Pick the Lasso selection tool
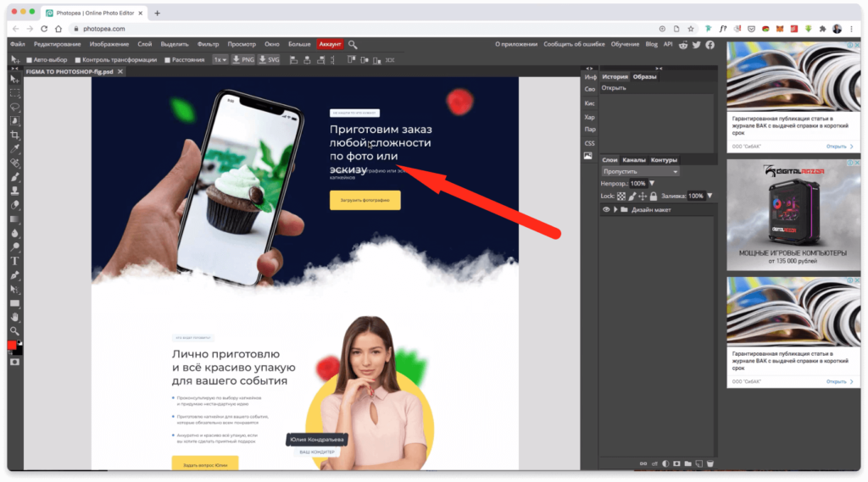Viewport: 868px width, 482px height. click(x=14, y=108)
